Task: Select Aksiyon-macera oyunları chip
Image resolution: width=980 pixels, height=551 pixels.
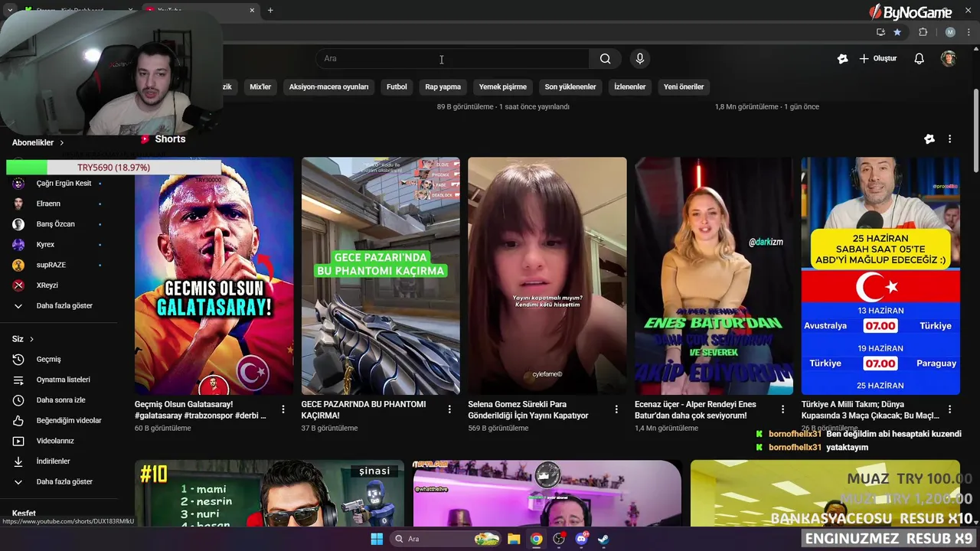Action: (x=328, y=86)
